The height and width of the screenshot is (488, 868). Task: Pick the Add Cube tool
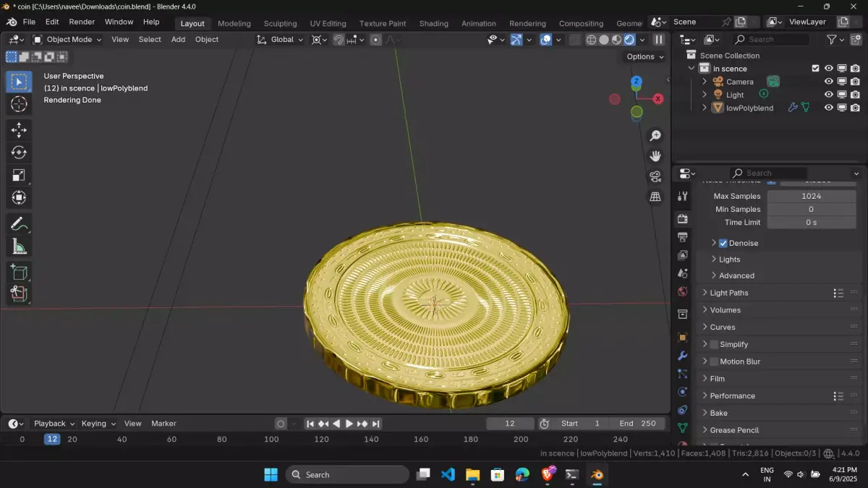tap(19, 273)
